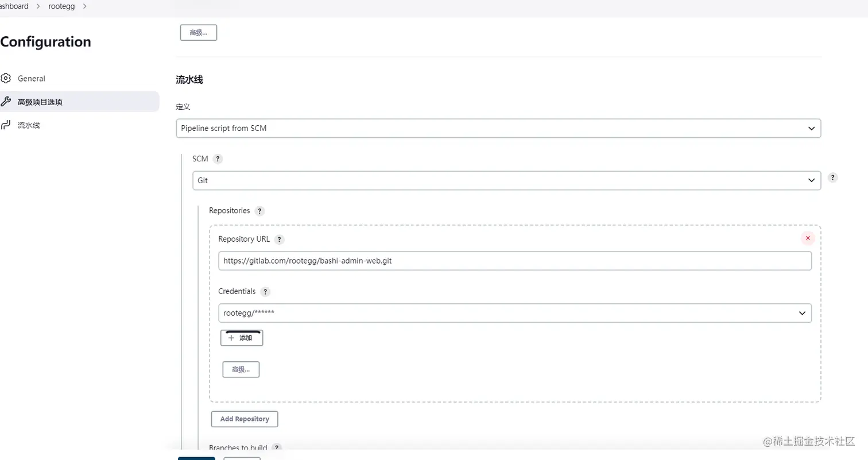Show help for Credentials
Image resolution: width=868 pixels, height=460 pixels.
pyautogui.click(x=265, y=292)
